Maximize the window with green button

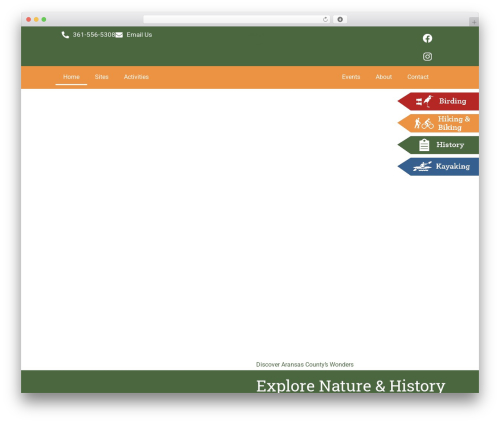(44, 19)
